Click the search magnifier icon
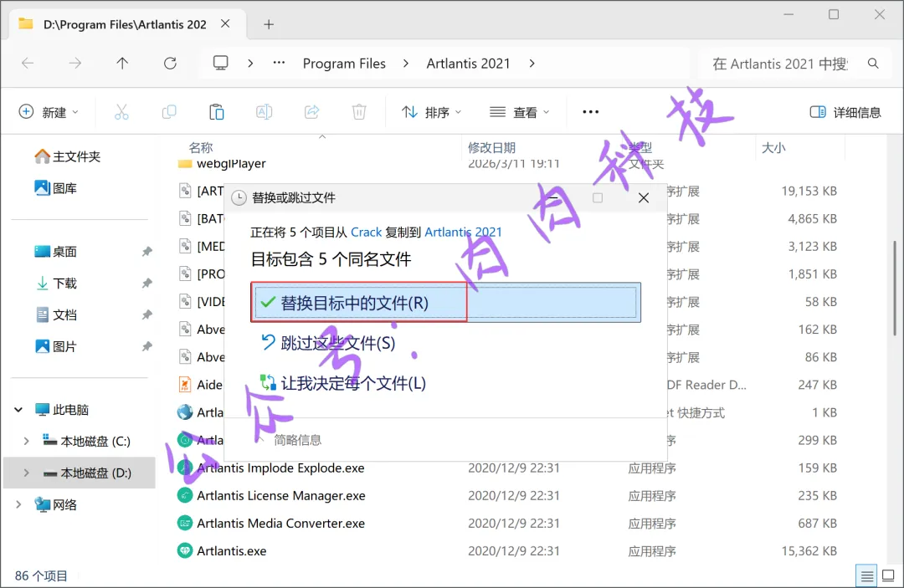904x588 pixels. (x=873, y=64)
